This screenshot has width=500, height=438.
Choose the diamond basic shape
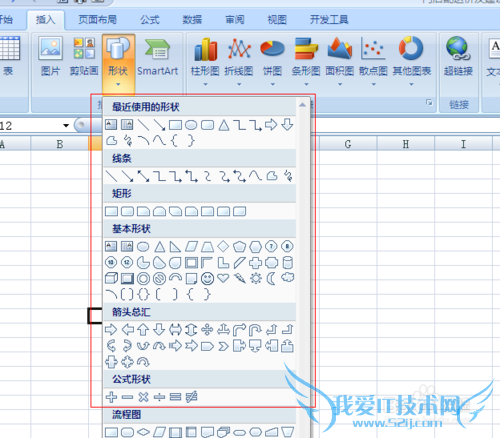tap(223, 247)
